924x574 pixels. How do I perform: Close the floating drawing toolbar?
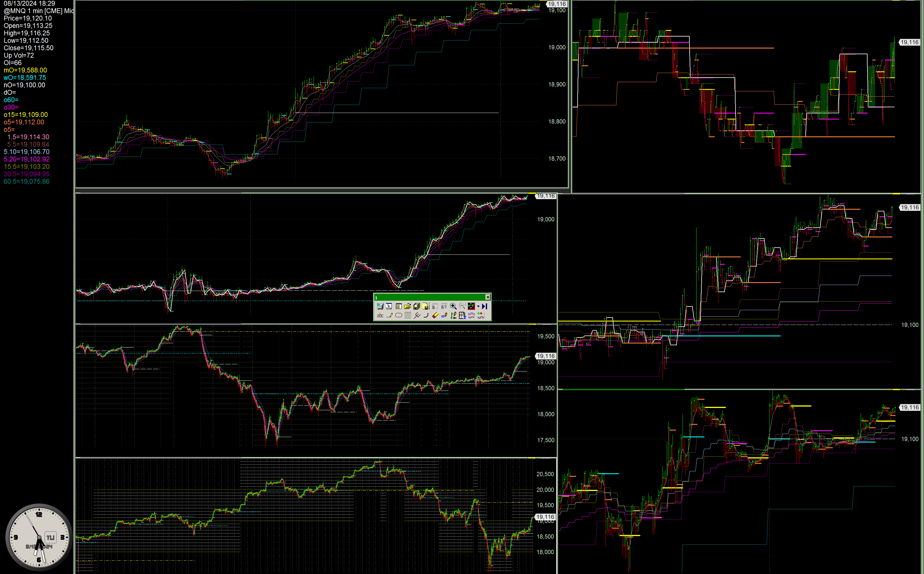[488, 297]
